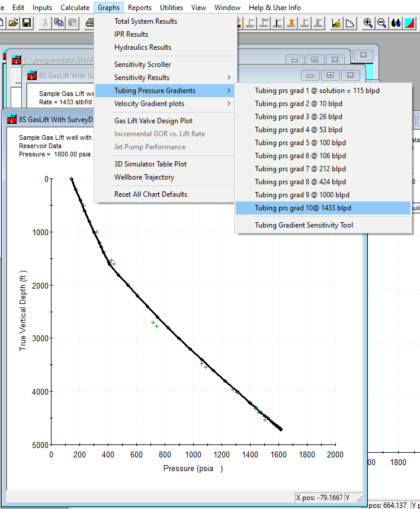Show the Wellbore Trajectory graph
This screenshot has width=420, height=509.
pos(165,177)
